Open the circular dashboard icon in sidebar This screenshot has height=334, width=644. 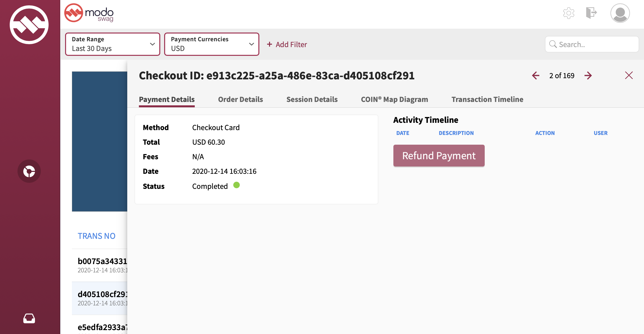29,171
